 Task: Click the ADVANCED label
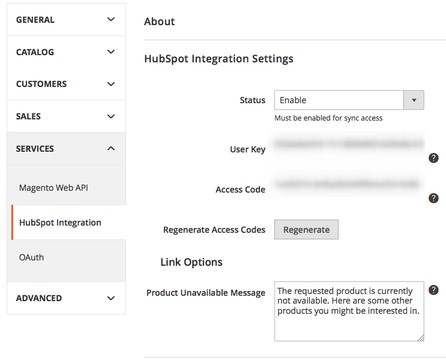pyautogui.click(x=39, y=298)
